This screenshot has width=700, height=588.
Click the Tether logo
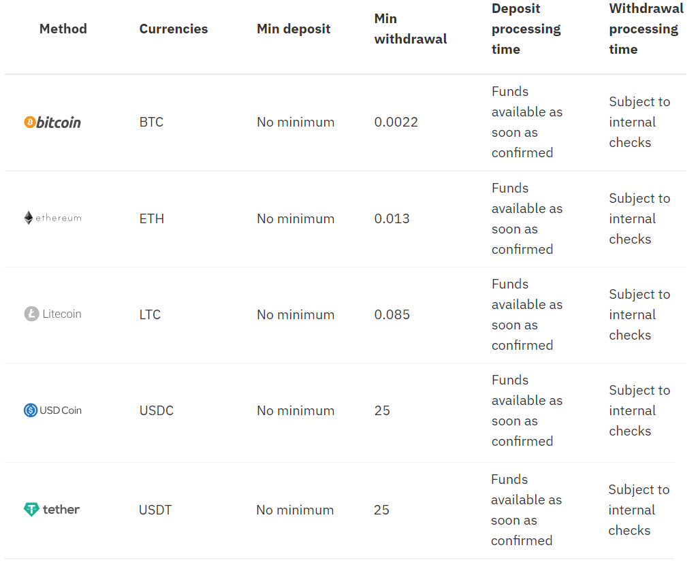[x=52, y=510]
